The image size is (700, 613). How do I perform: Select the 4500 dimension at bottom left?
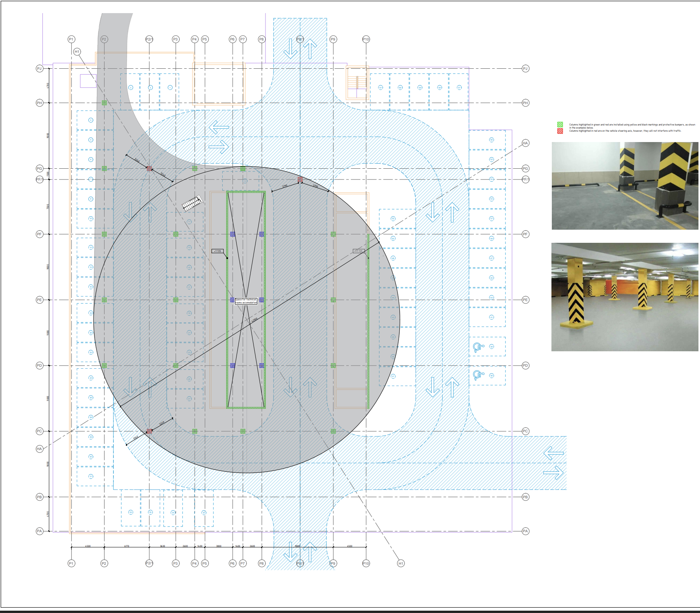coord(88,546)
